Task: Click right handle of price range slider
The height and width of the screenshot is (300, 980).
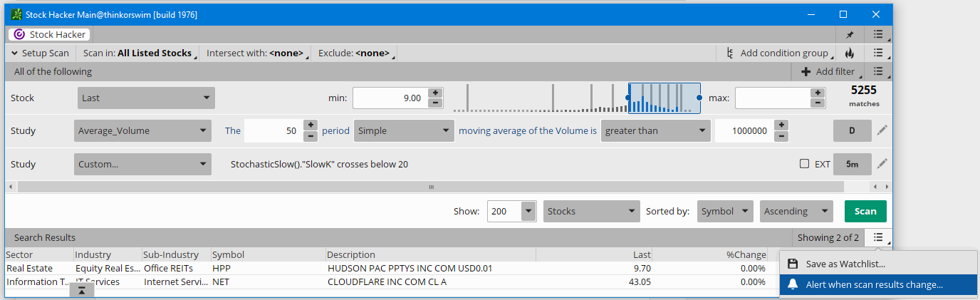Action: [699, 98]
